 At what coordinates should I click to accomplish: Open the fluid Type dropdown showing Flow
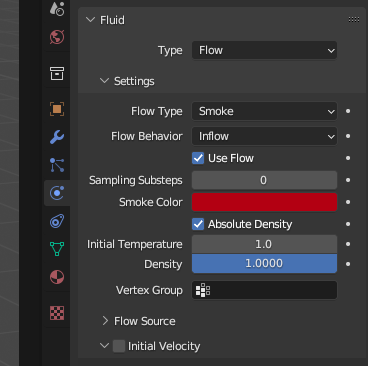tap(264, 50)
